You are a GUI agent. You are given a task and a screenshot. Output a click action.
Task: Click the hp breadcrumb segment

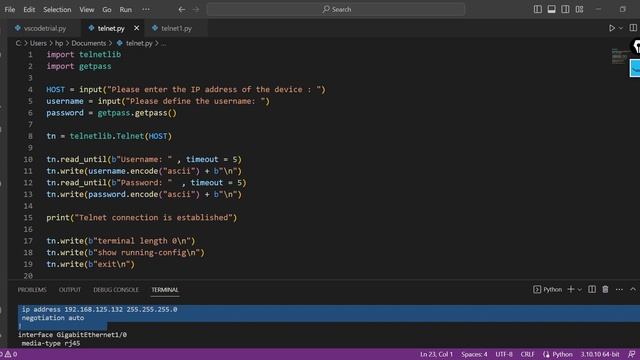59,43
